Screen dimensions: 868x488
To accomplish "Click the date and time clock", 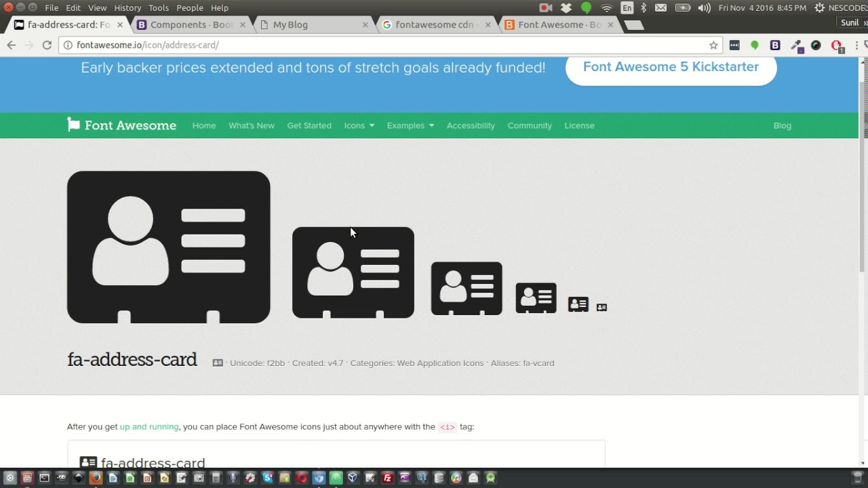I will (x=762, y=8).
